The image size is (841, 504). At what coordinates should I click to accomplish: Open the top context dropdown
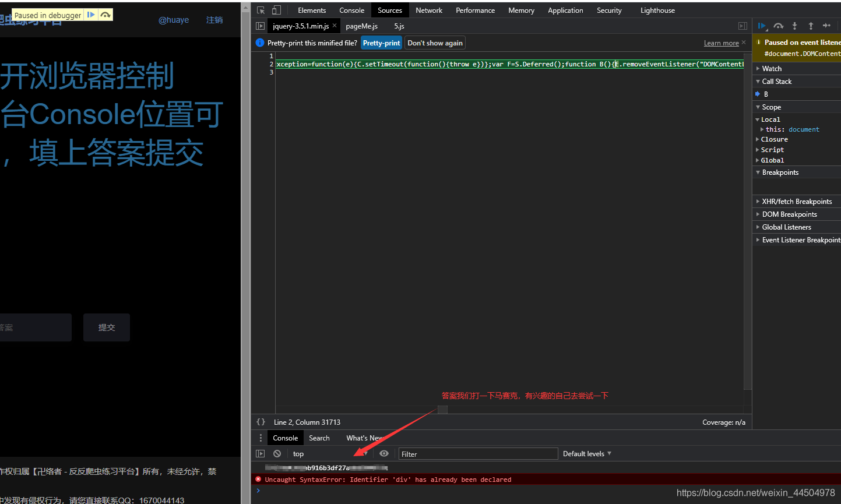pyautogui.click(x=330, y=453)
